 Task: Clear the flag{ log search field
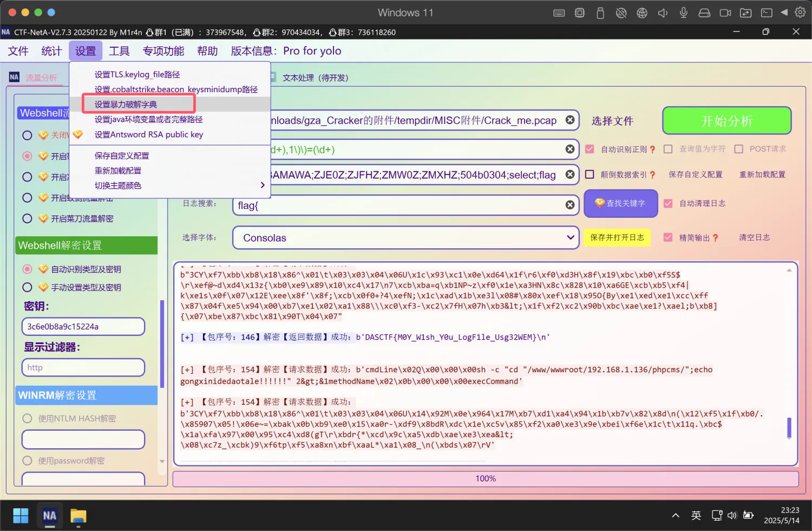tap(570, 205)
